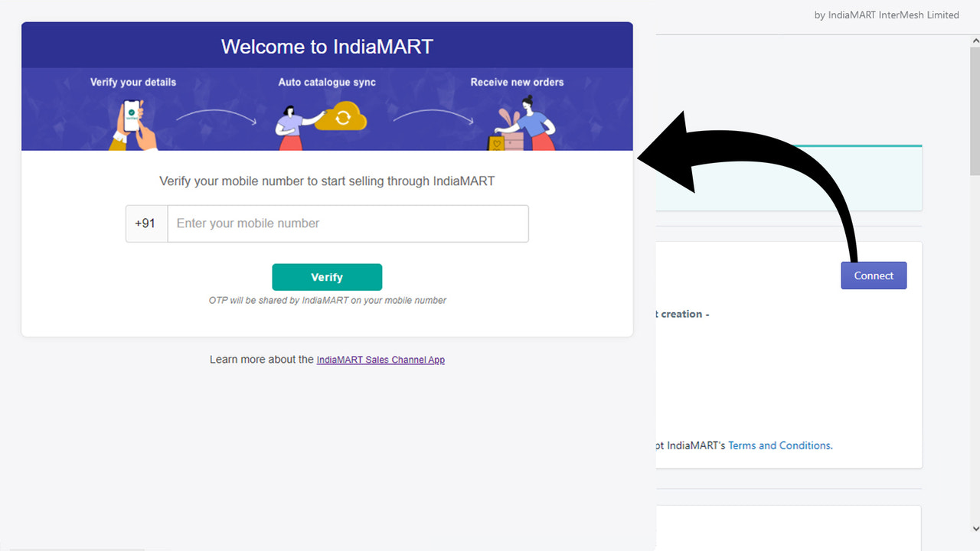The height and width of the screenshot is (551, 980).
Task: Click the Connect button
Action: click(874, 275)
